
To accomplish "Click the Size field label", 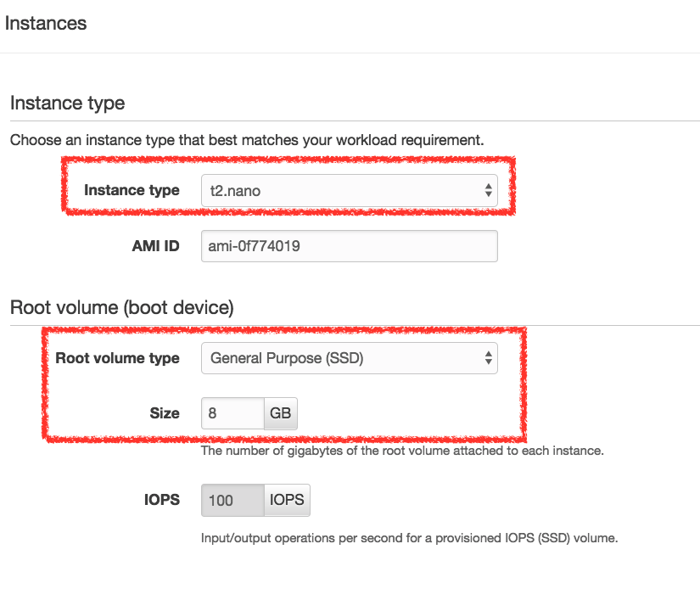I will pos(165,413).
